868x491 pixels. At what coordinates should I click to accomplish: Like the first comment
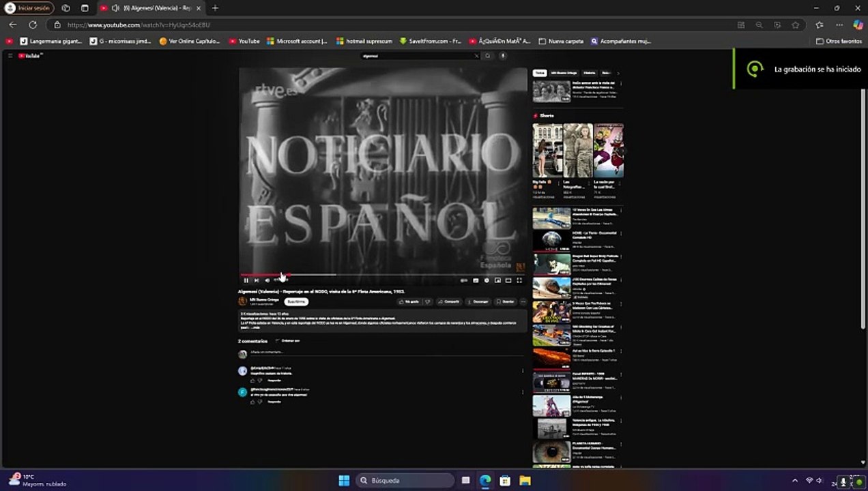[252, 381]
